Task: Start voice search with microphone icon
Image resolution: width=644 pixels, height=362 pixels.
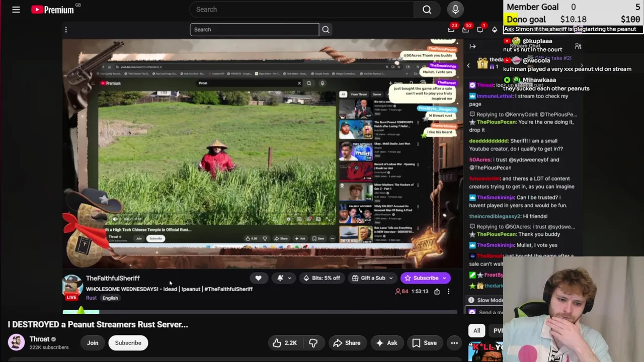Action: coord(455,10)
